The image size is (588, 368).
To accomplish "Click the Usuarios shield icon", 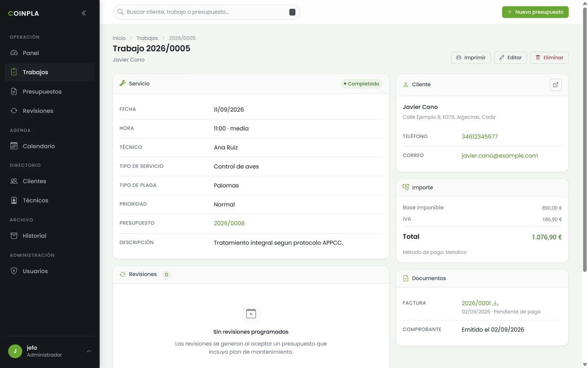I will pyautogui.click(x=14, y=271).
